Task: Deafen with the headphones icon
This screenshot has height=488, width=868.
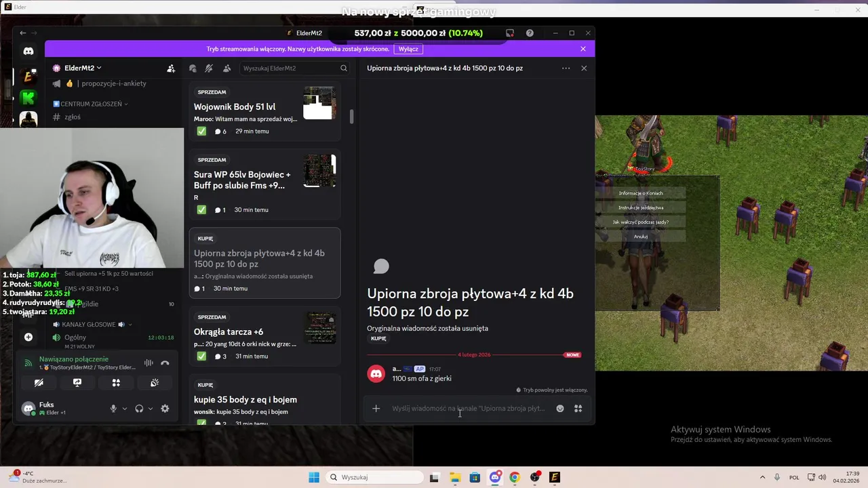Action: pyautogui.click(x=139, y=409)
